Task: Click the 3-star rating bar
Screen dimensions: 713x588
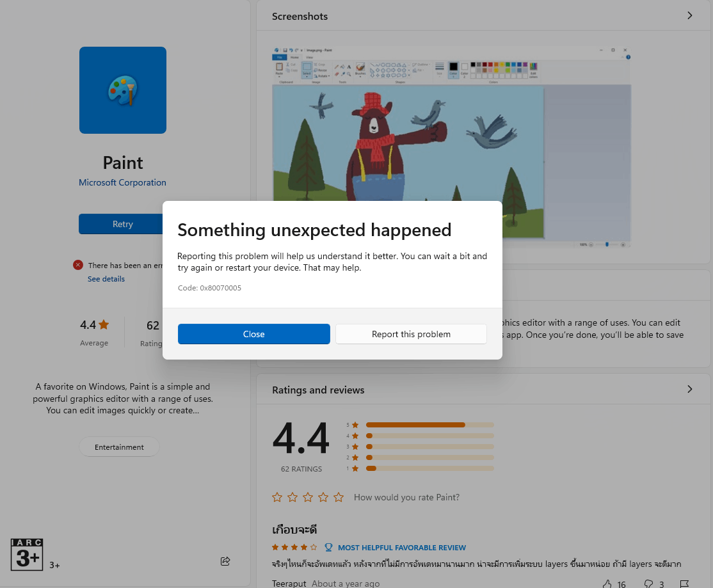Action: pyautogui.click(x=429, y=447)
